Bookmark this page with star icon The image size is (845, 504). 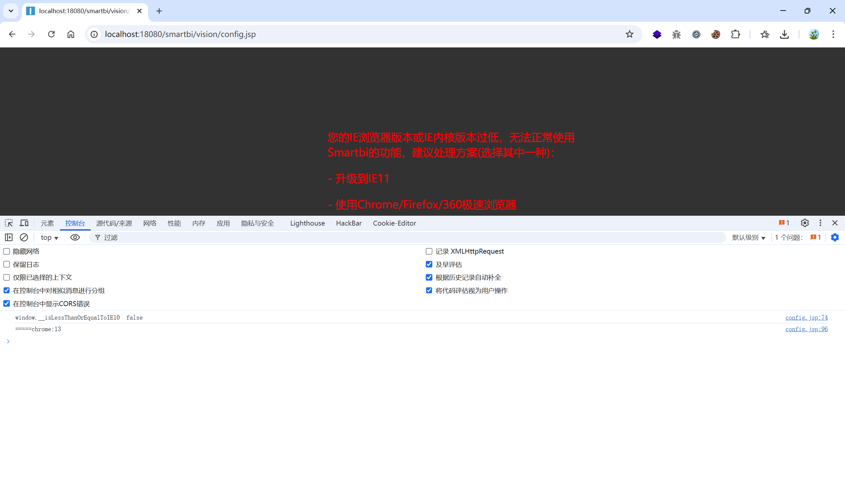tap(629, 34)
